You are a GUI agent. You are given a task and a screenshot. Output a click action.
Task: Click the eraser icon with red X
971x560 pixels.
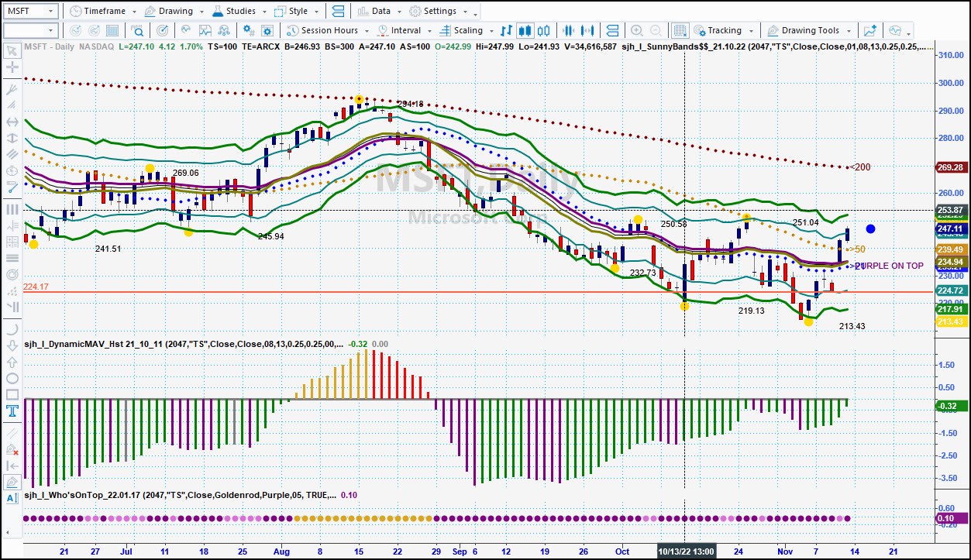pos(12,448)
